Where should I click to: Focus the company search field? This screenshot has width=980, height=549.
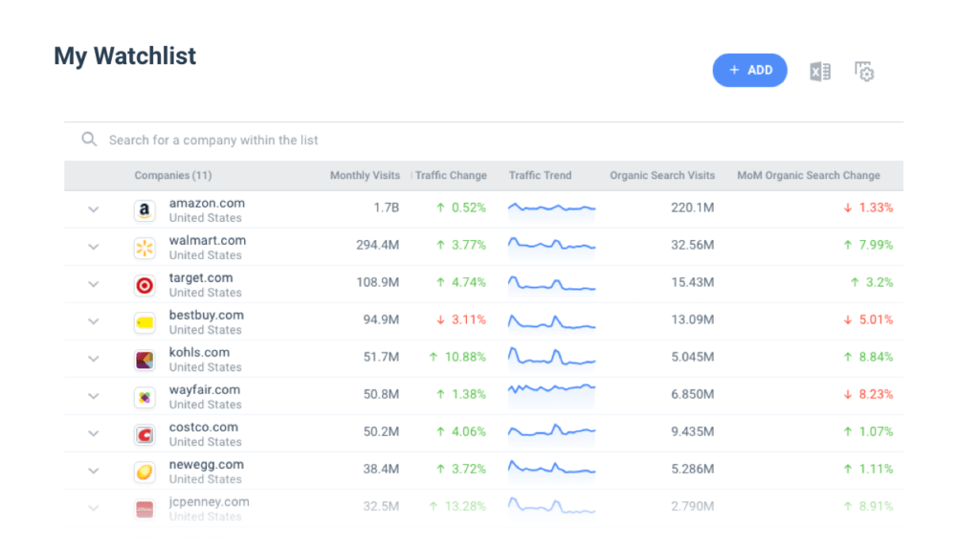(x=483, y=140)
